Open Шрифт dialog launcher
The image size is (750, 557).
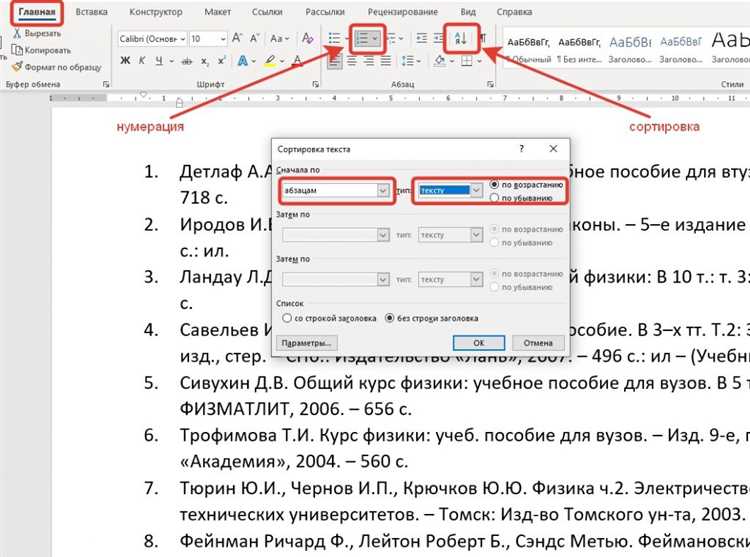tap(315, 84)
